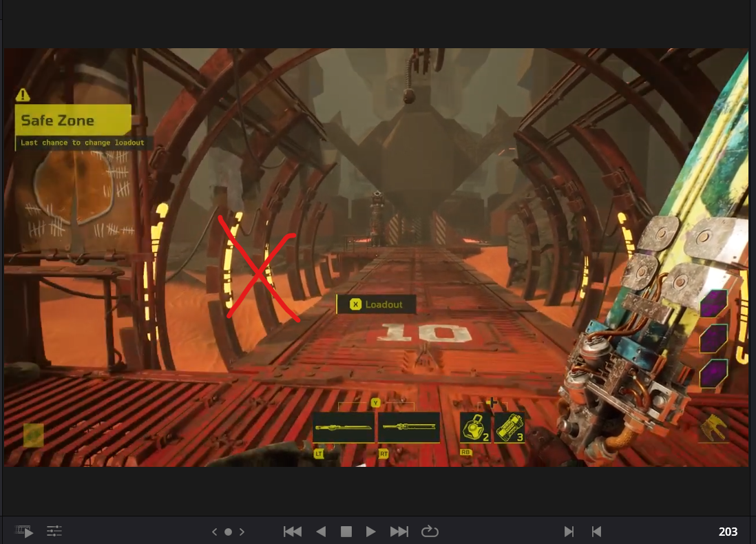Screen dimensions: 756x544
Task: Click the middle purple hexagon indicator
Action: (x=713, y=338)
